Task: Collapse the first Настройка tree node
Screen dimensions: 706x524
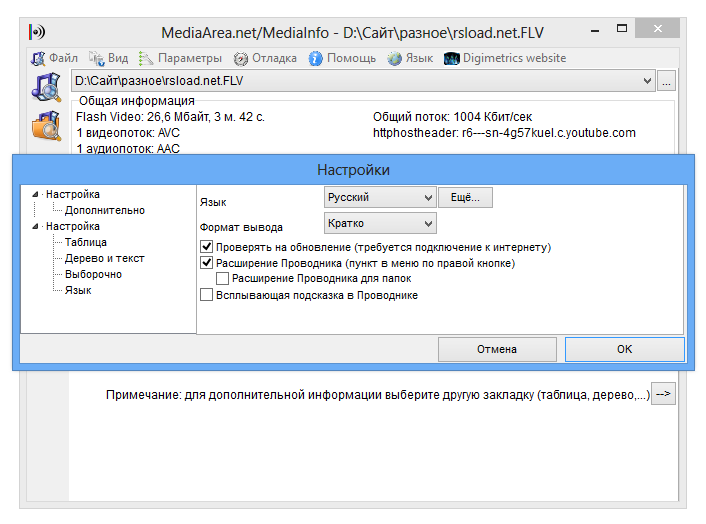Action: pos(35,194)
